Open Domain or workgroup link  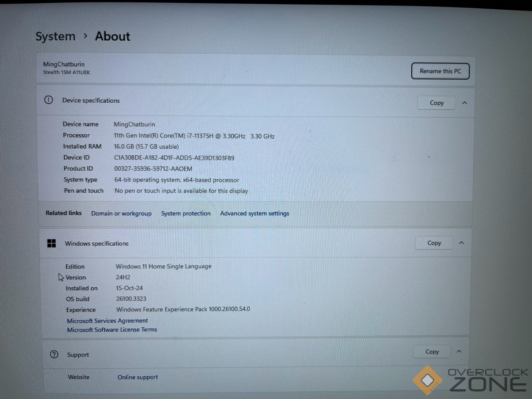[121, 214]
